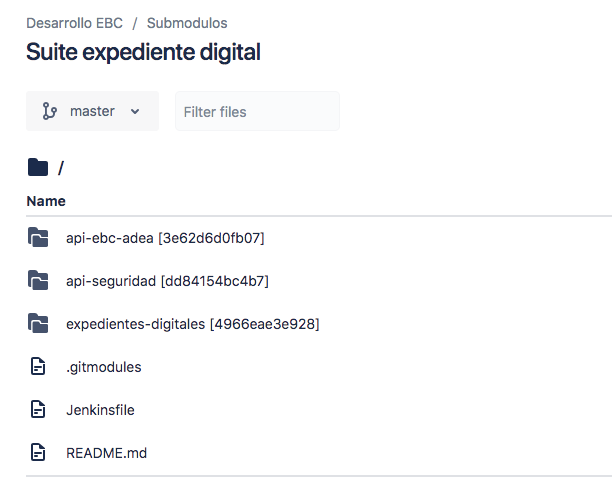612x478 pixels.
Task: Expand the branch selector chevron arrow
Action: pos(135,112)
